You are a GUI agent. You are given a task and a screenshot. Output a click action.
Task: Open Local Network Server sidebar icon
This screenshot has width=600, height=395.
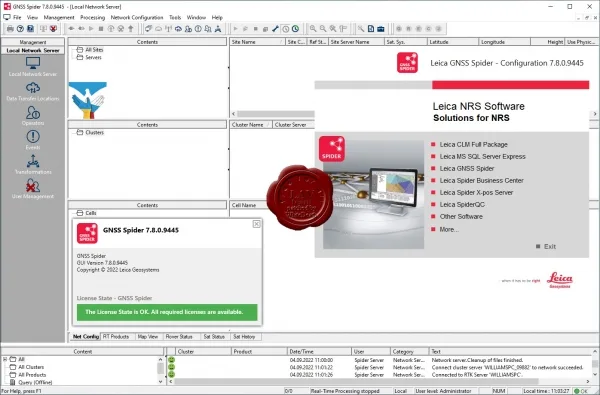(x=33, y=63)
